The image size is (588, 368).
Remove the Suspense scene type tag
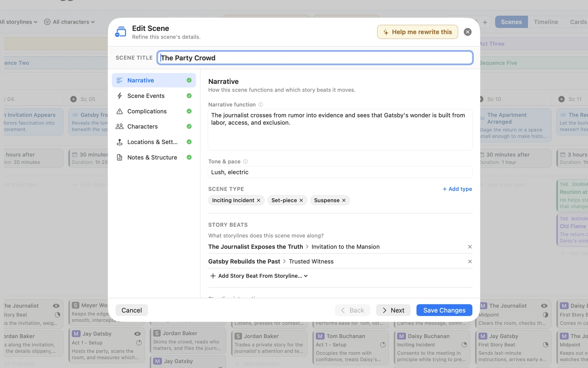tap(344, 200)
